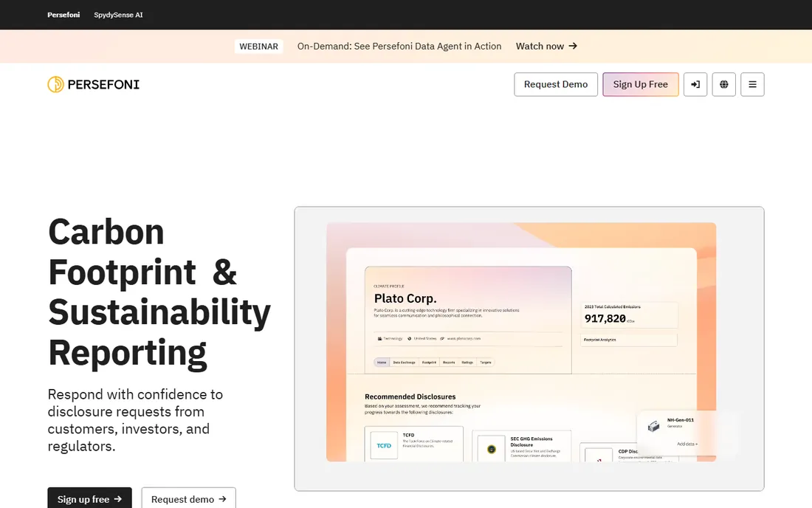Click the Carbon Footprint & Sustainability Reporting headline
Screen dimensions: 812x508
click(x=159, y=292)
